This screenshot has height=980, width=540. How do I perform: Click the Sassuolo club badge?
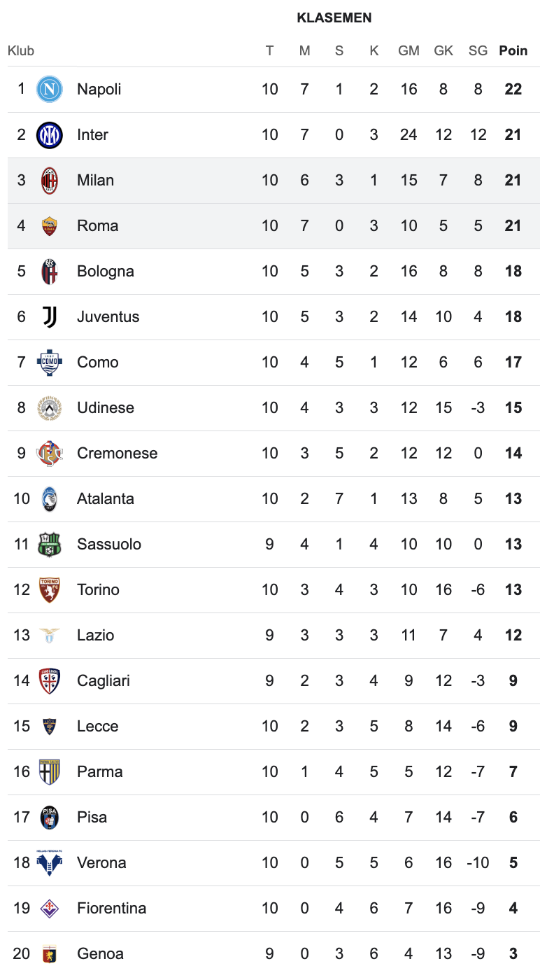tap(50, 544)
